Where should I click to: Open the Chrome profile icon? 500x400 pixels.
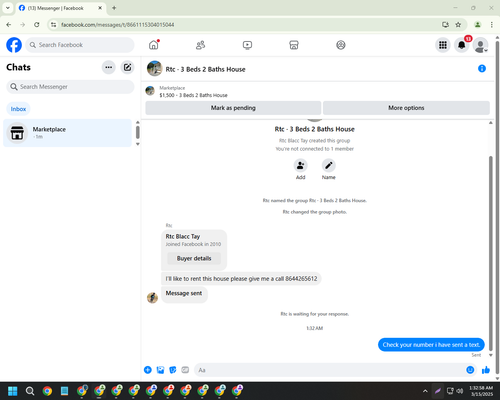(x=478, y=25)
